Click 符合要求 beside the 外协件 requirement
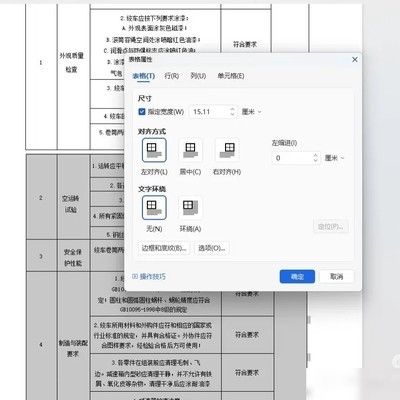Viewport: 400px width, 400px height. (247, 335)
